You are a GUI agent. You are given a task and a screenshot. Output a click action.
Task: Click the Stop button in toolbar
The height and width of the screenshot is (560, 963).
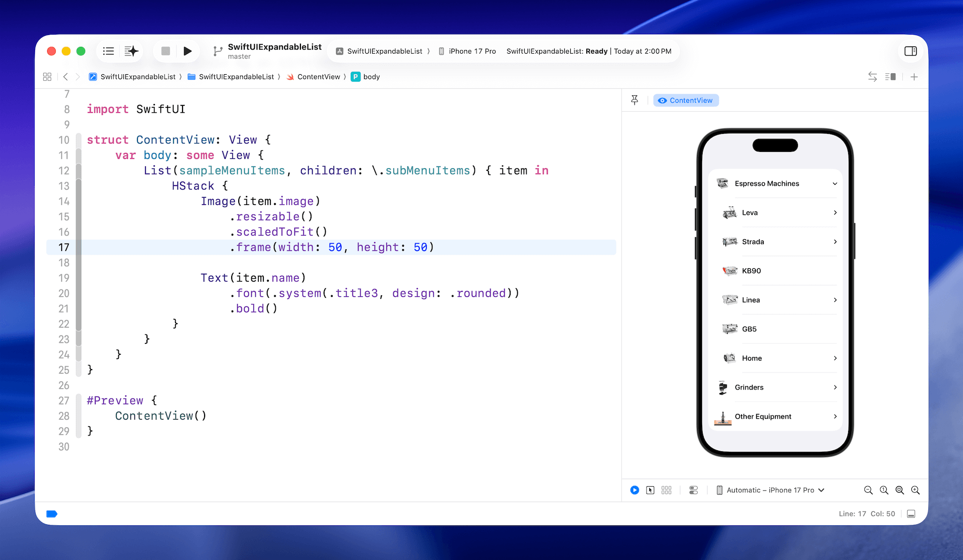coord(166,51)
